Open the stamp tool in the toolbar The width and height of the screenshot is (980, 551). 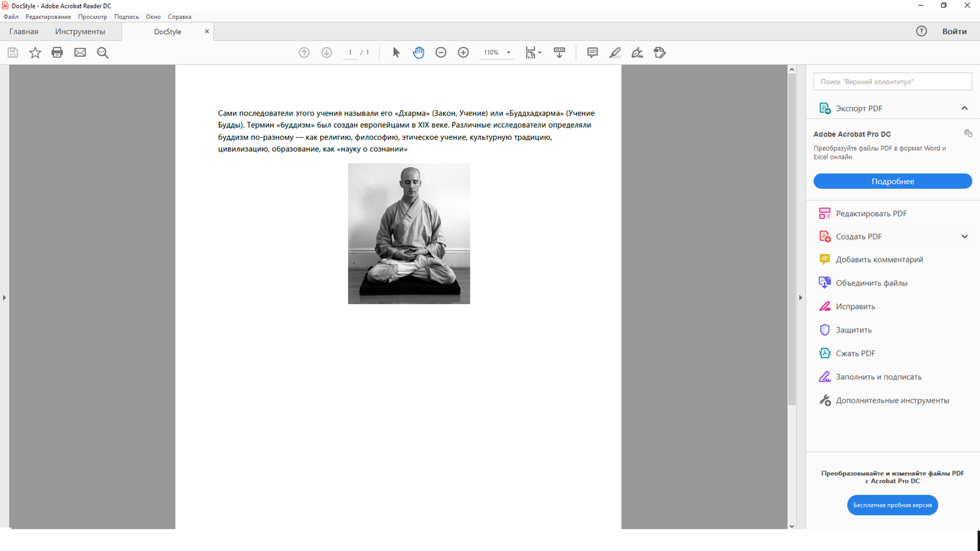660,53
